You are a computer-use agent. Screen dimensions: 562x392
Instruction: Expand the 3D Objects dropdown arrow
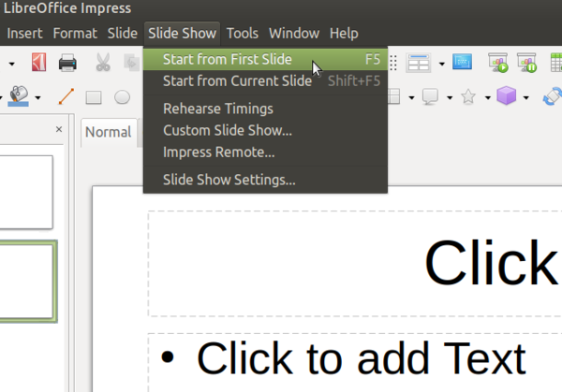(526, 97)
